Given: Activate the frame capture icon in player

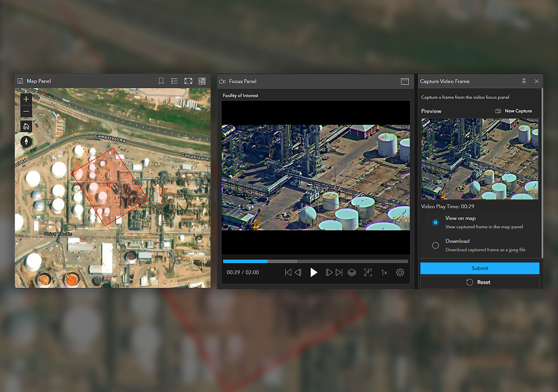Looking at the screenshot, I should pyautogui.click(x=368, y=272).
